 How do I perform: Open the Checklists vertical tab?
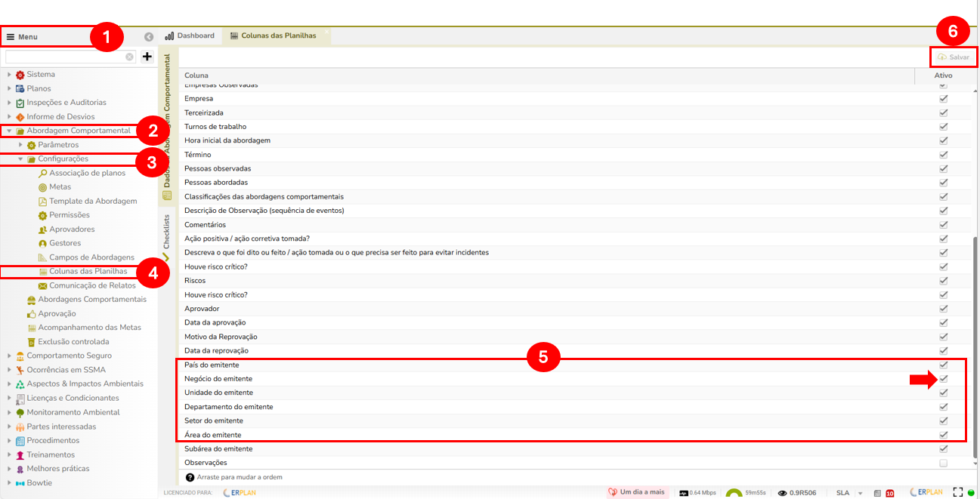[x=167, y=233]
